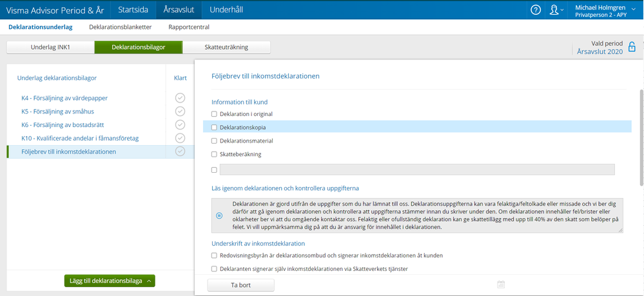Select the radio button beside declaration text

219,215
